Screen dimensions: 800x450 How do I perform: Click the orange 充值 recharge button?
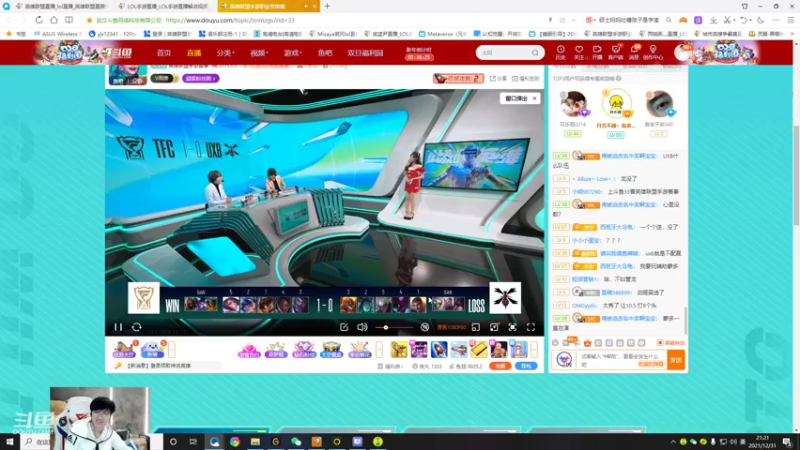click(x=500, y=366)
